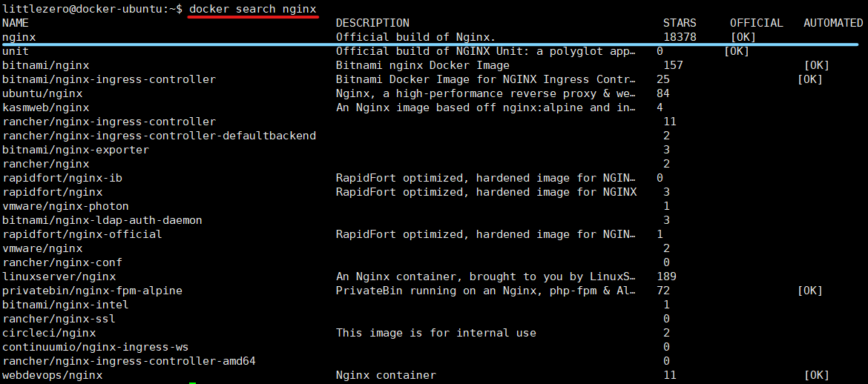Click the "bitnami/nginx-intel" name
Screen dimensions: 868x384
click(65, 305)
